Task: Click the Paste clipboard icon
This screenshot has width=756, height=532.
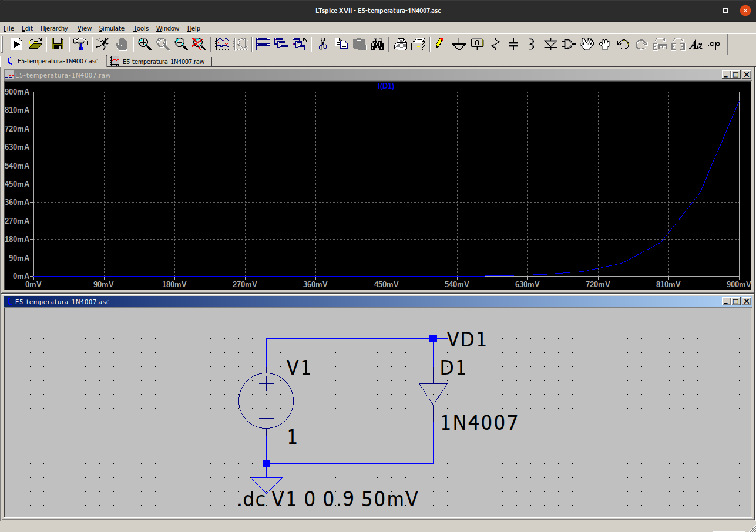Action: click(x=359, y=43)
